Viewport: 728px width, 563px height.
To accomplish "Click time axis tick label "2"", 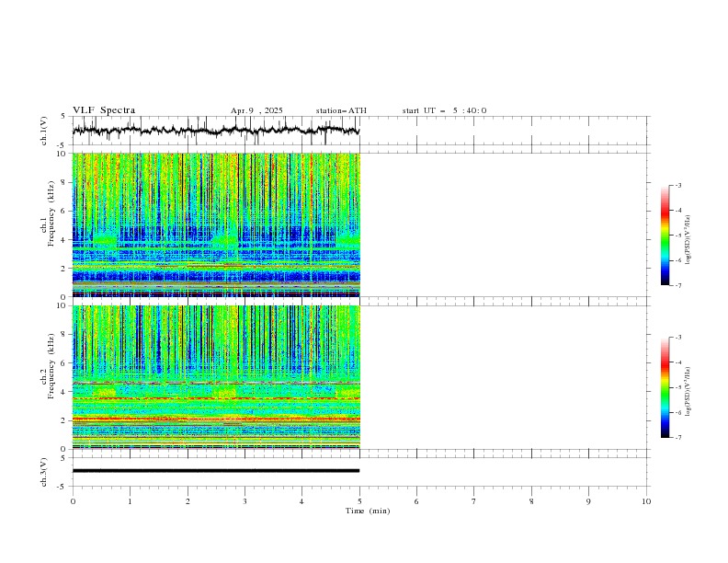I will coord(188,501).
